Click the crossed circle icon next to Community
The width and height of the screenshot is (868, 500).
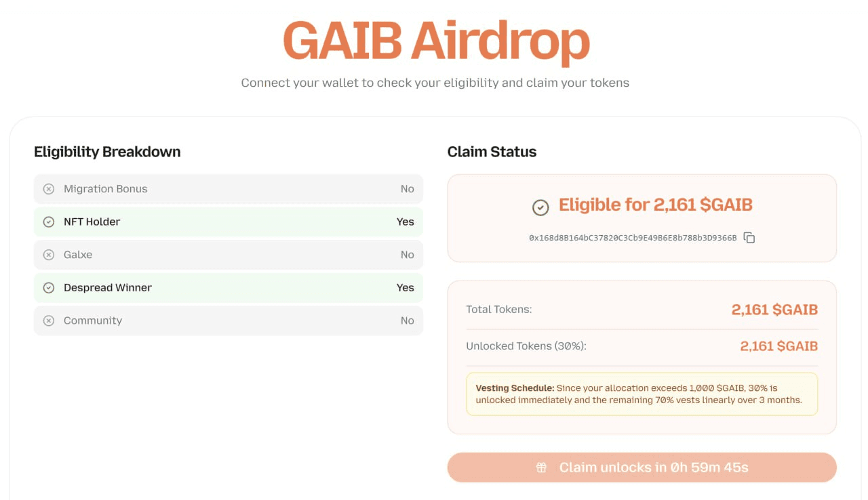click(x=48, y=320)
